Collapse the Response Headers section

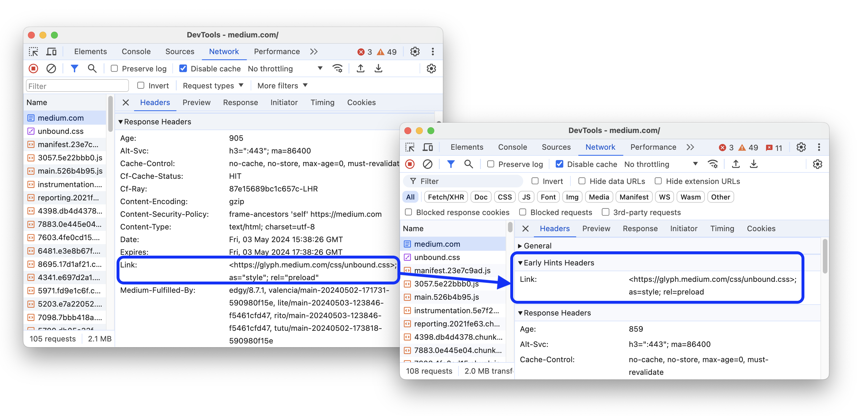pos(520,313)
